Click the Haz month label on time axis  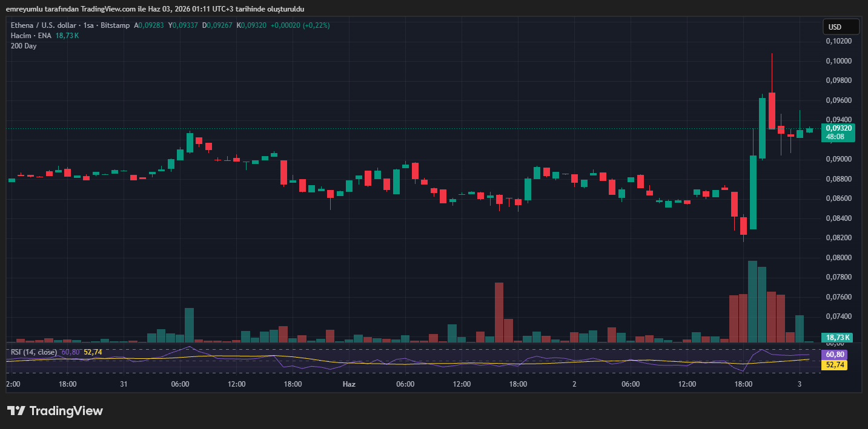point(349,384)
